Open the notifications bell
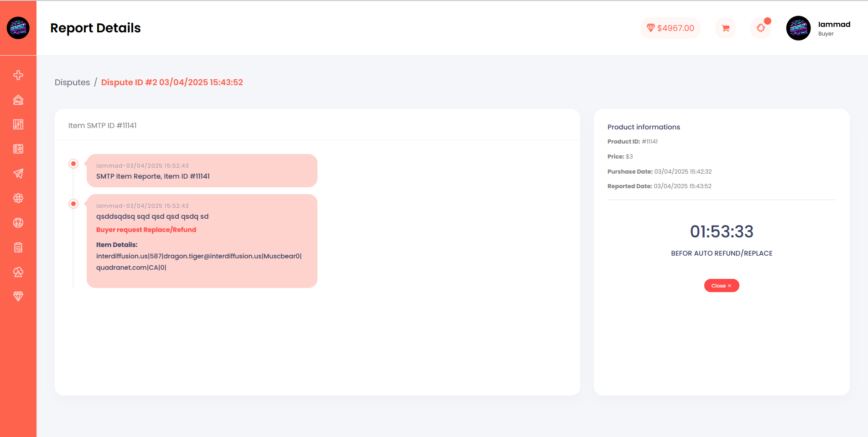Image resolution: width=868 pixels, height=437 pixels. tap(761, 28)
